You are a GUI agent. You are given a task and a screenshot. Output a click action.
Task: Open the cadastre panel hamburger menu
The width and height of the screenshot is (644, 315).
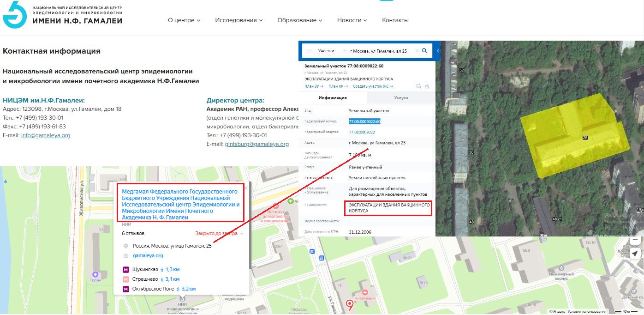[x=310, y=51]
